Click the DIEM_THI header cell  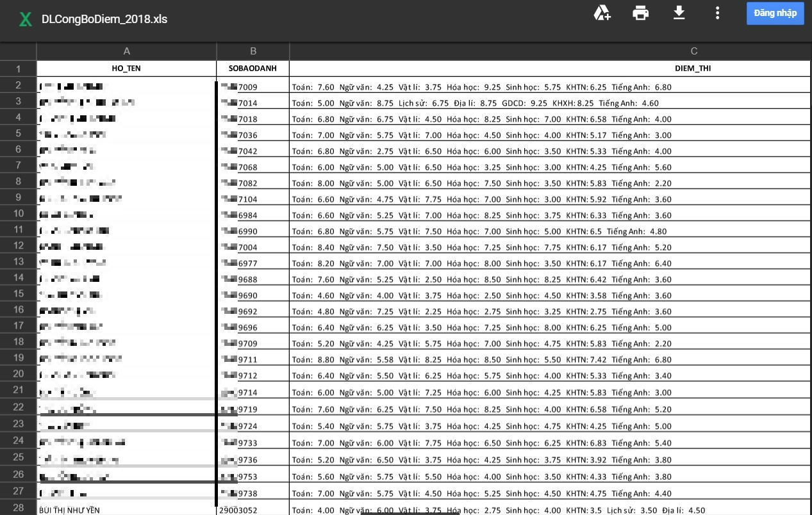coord(693,69)
